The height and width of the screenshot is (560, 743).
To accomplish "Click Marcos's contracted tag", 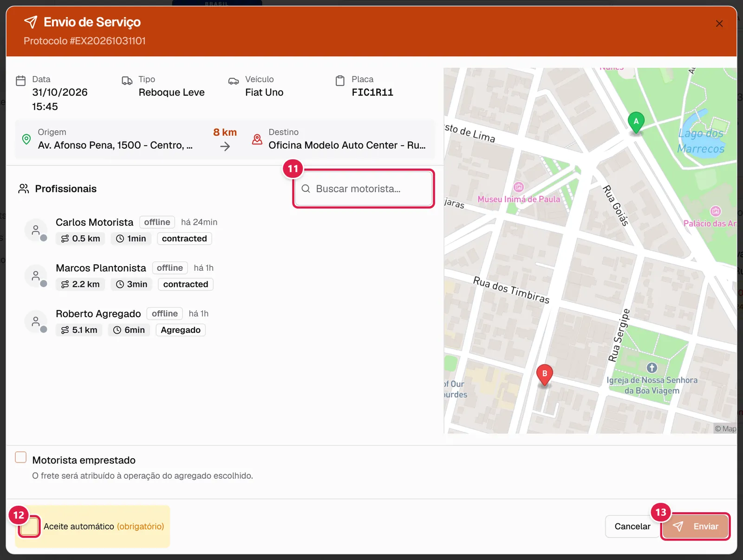I will point(186,284).
